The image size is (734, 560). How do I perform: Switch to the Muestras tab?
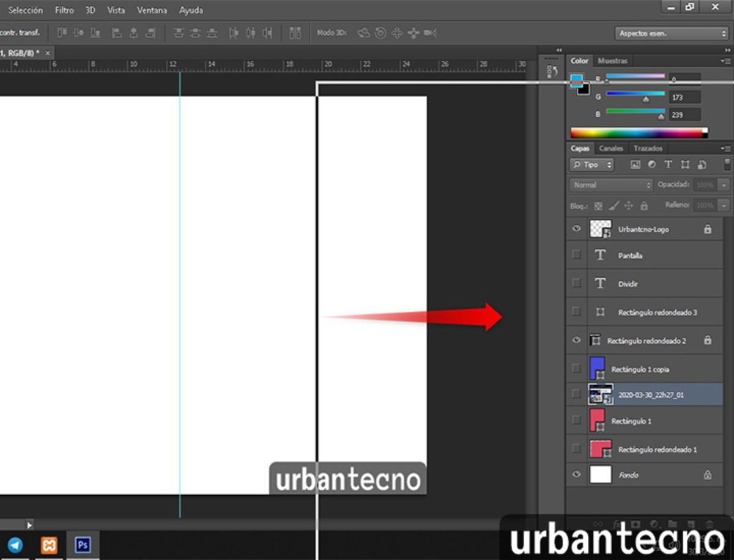click(612, 61)
